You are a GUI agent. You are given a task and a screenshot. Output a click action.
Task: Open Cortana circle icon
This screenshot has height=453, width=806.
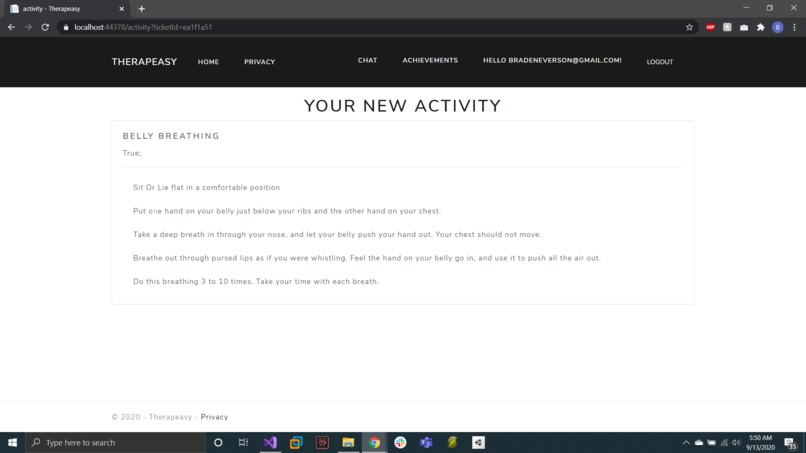pyautogui.click(x=218, y=443)
